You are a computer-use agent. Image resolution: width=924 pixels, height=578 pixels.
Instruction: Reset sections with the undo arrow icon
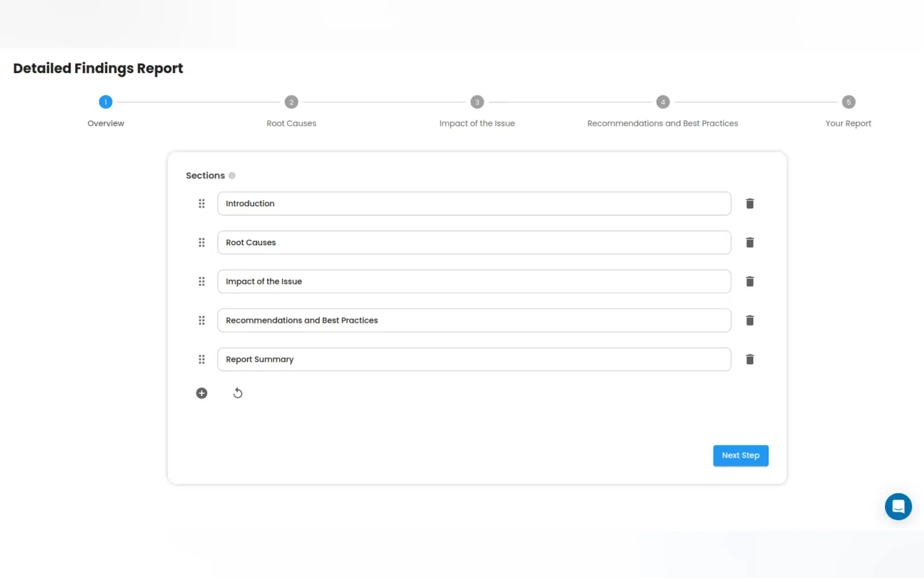point(238,393)
